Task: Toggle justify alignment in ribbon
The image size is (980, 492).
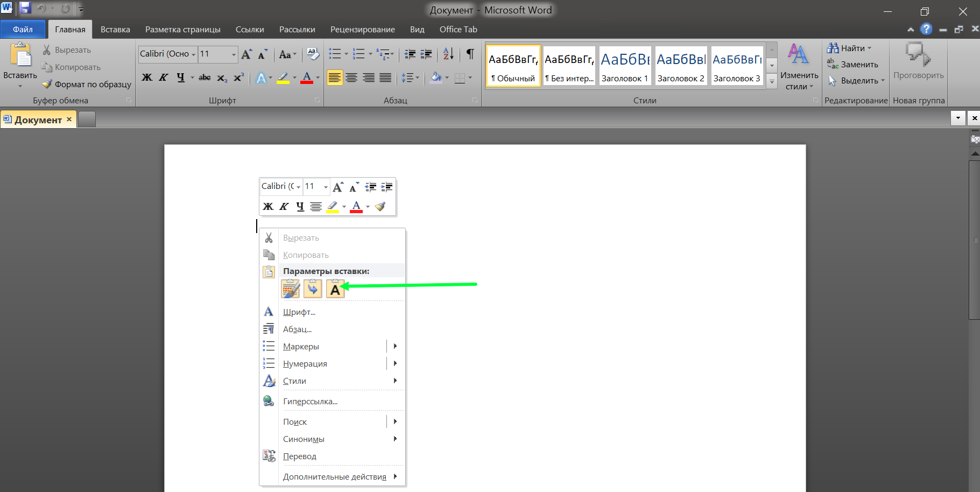Action: [385, 78]
